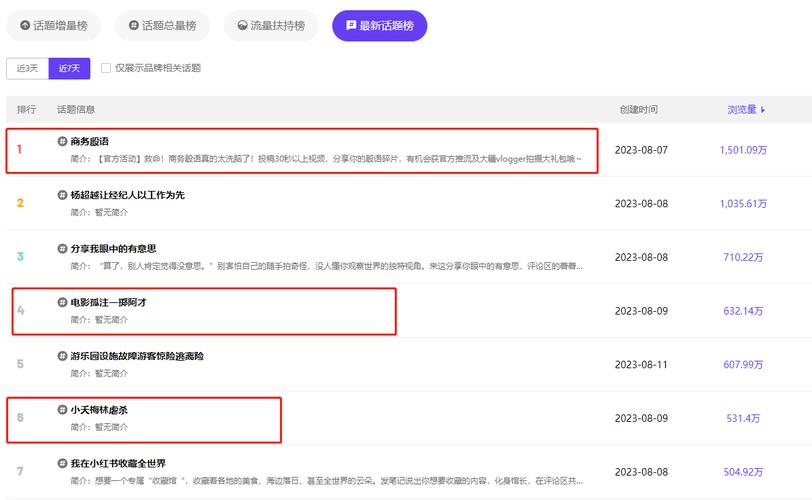
Task: Click the 商务殷语 description starting 【官方活动】
Action: pos(326,159)
